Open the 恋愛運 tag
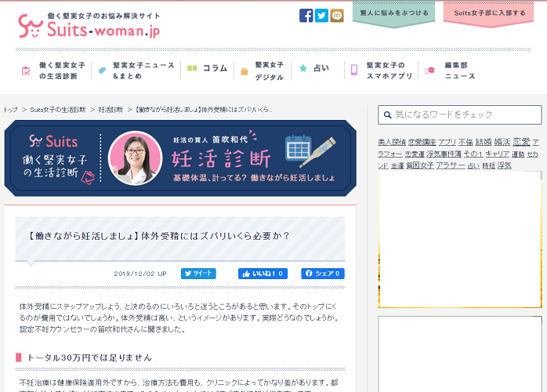 click(x=415, y=154)
